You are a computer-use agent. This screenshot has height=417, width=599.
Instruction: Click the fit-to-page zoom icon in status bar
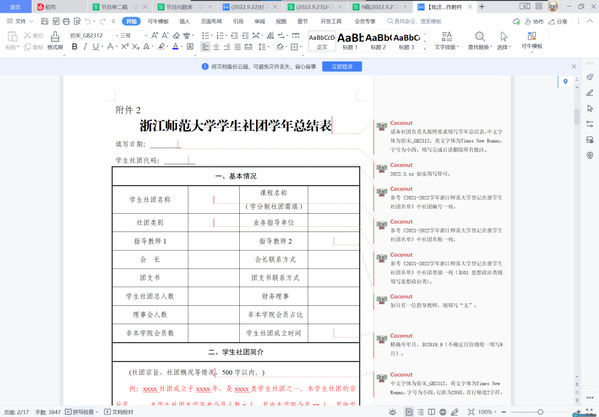point(471,412)
